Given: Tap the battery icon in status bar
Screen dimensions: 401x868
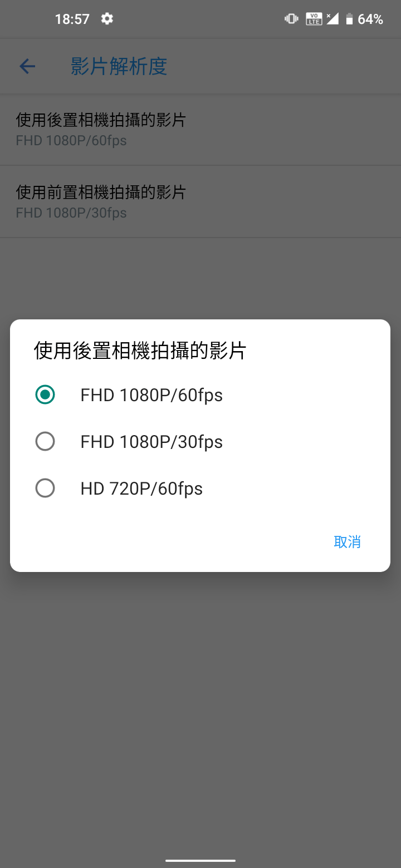Looking at the screenshot, I should (x=349, y=19).
